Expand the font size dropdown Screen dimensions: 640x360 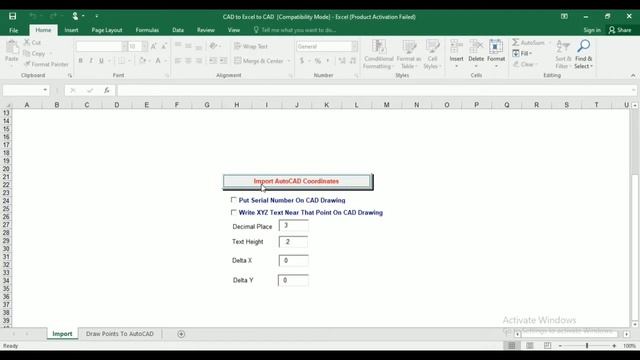pyautogui.click(x=144, y=47)
